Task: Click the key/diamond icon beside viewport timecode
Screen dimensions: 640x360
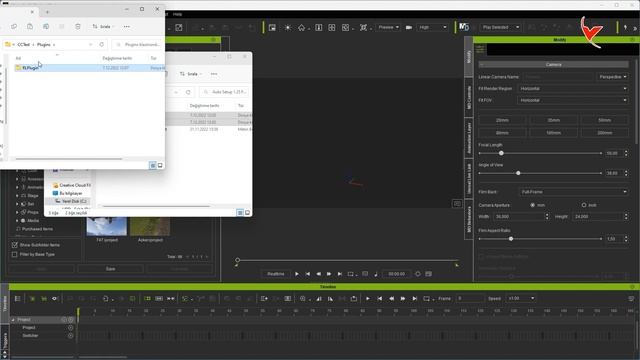Action: (x=418, y=274)
